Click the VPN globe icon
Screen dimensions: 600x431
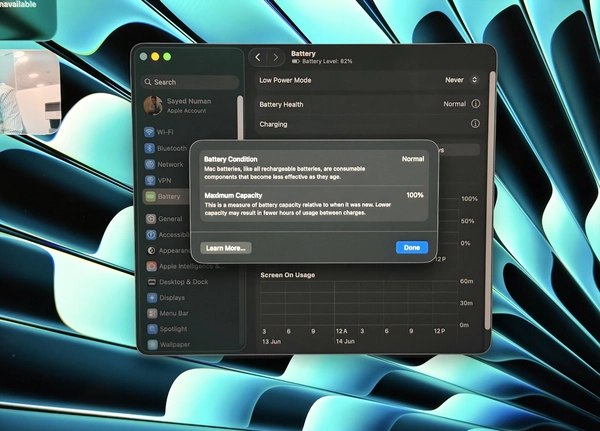pos(150,180)
